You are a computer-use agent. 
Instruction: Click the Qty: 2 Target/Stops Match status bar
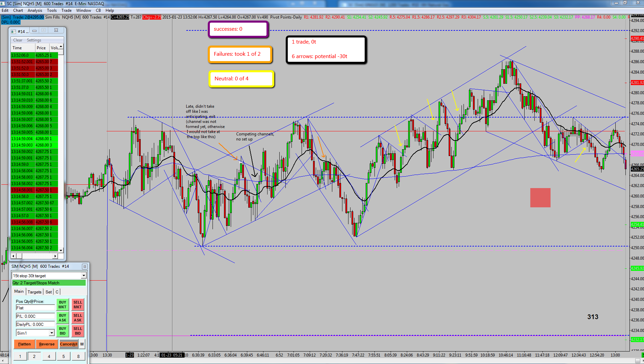(x=49, y=283)
